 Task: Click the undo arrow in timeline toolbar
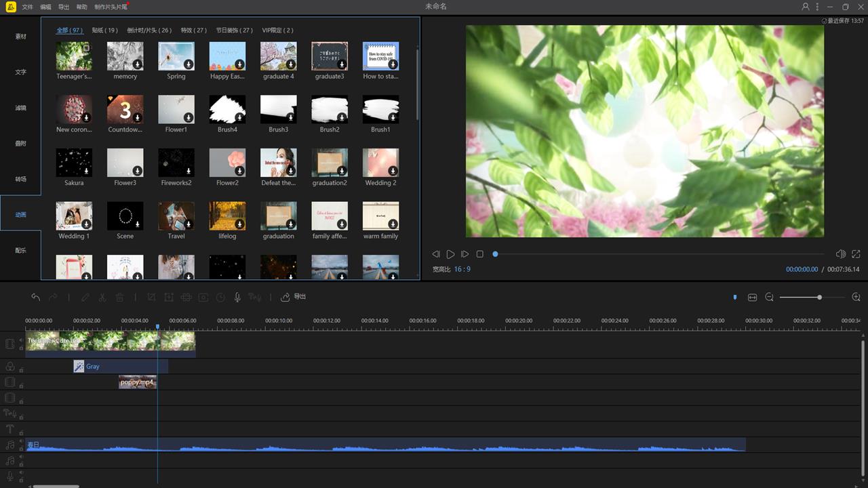35,297
